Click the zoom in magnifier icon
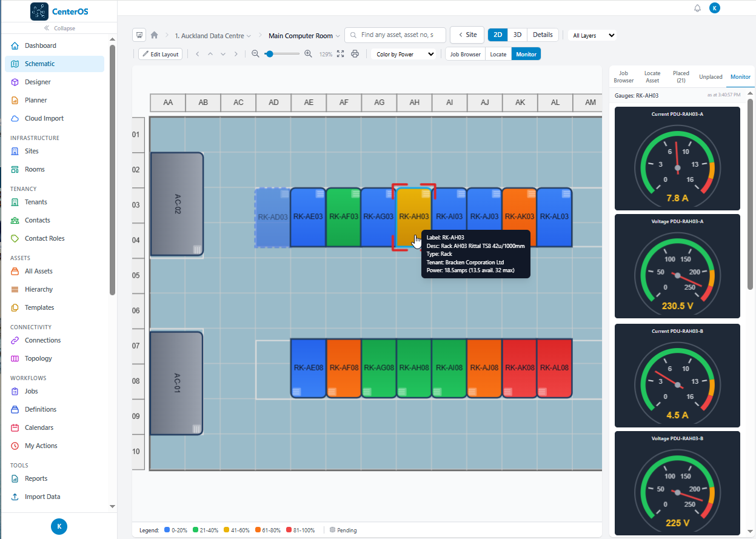 308,54
